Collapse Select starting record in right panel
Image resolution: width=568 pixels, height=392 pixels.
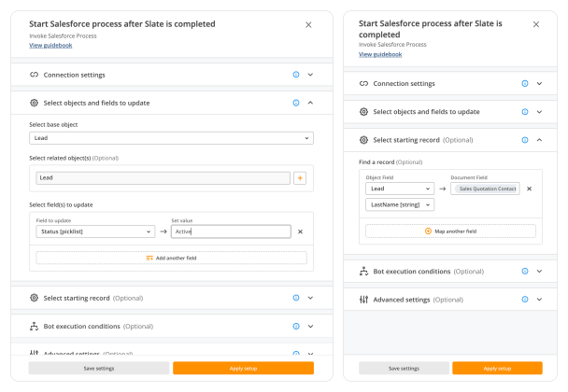tap(539, 140)
